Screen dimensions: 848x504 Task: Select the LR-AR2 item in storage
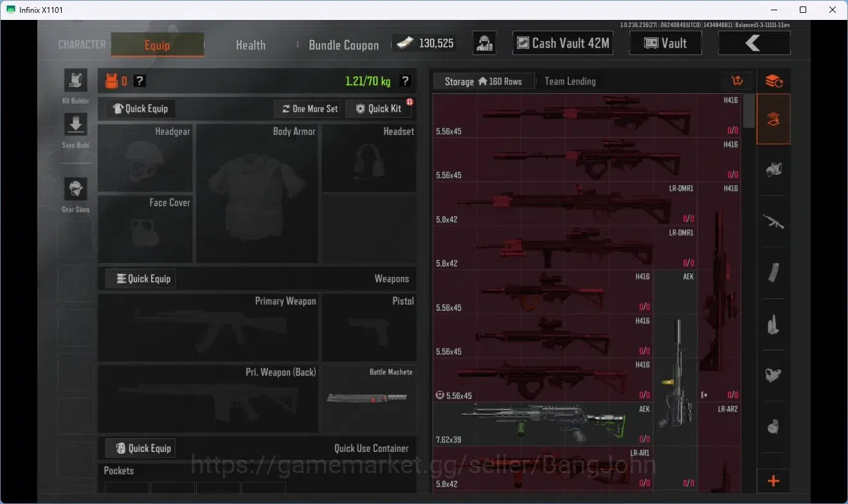[719, 447]
